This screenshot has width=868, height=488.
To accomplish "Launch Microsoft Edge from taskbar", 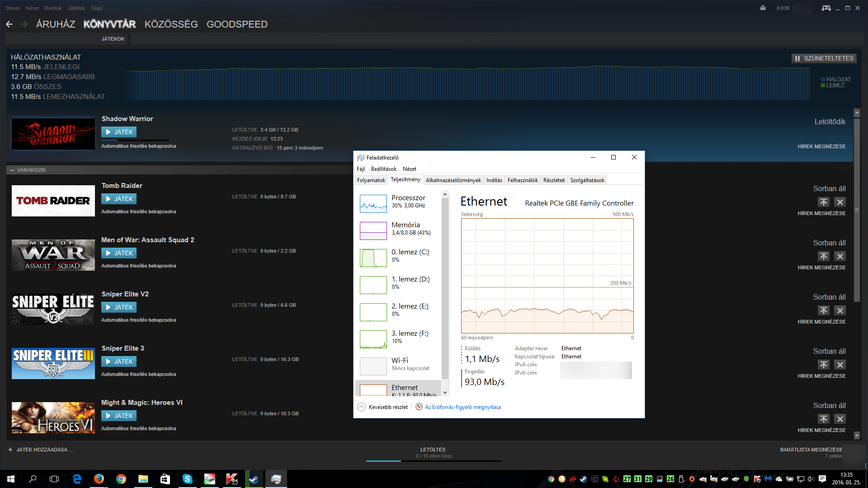I will (x=77, y=479).
